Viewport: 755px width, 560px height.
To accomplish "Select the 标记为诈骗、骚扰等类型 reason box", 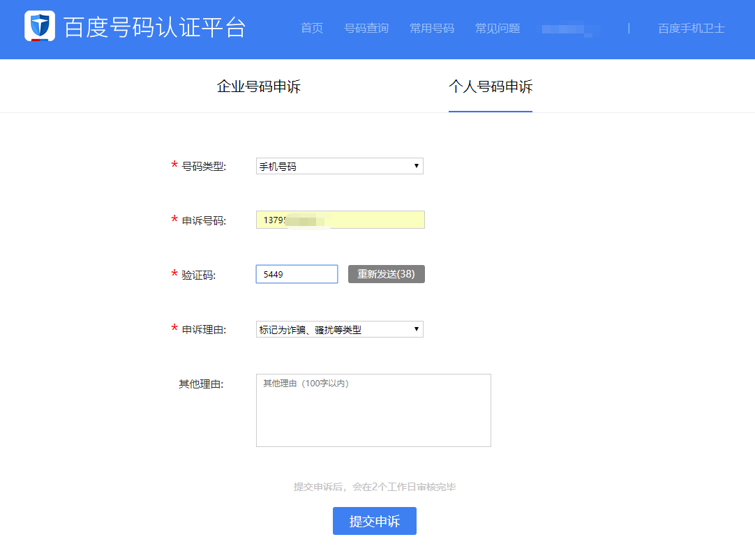I will (x=339, y=328).
